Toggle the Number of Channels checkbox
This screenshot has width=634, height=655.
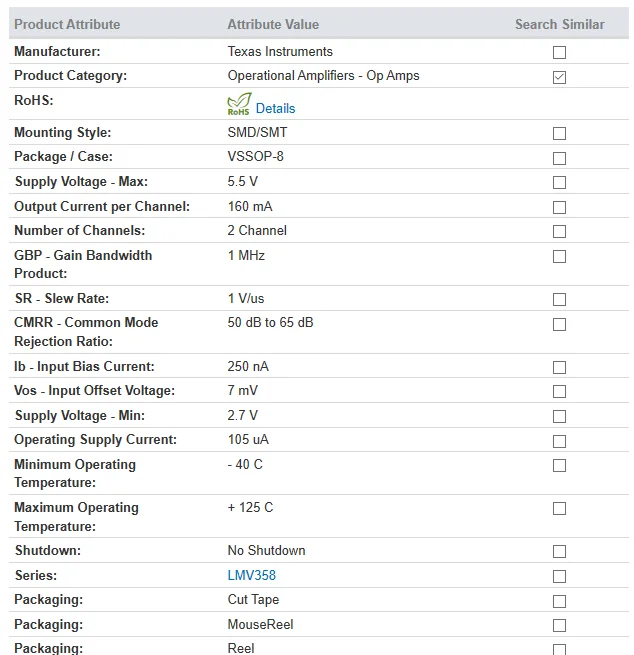559,232
